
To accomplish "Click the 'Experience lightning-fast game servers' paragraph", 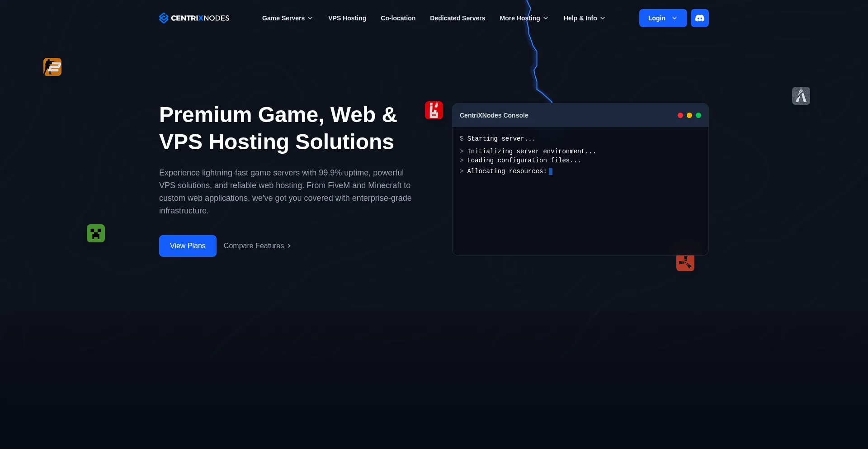I will (x=286, y=192).
